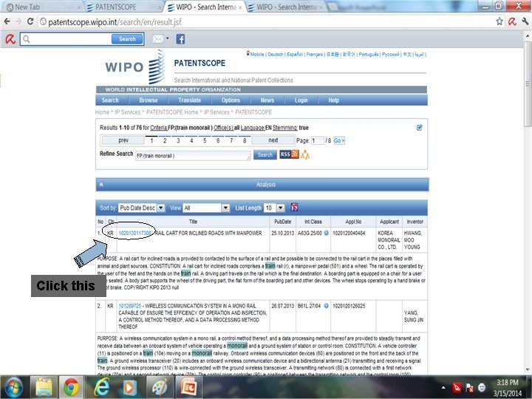The height and width of the screenshot is (399, 532).
Task: Click the page's vertical scrollbar thumb
Action: click(x=528, y=84)
